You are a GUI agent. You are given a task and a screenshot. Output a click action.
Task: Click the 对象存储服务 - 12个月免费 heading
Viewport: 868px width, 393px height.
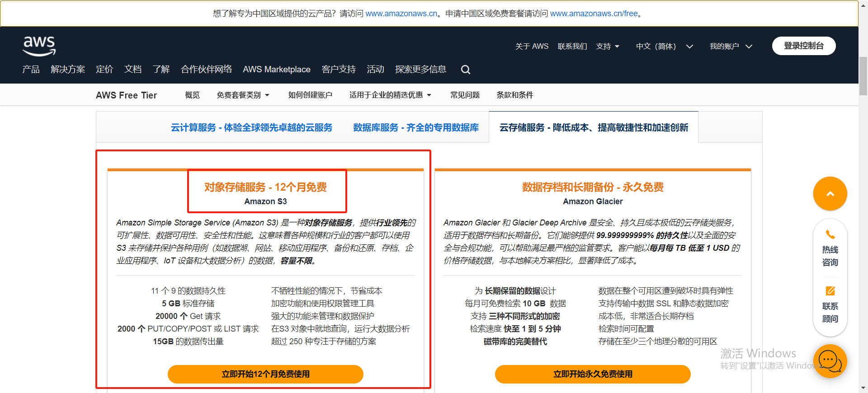[265, 187]
